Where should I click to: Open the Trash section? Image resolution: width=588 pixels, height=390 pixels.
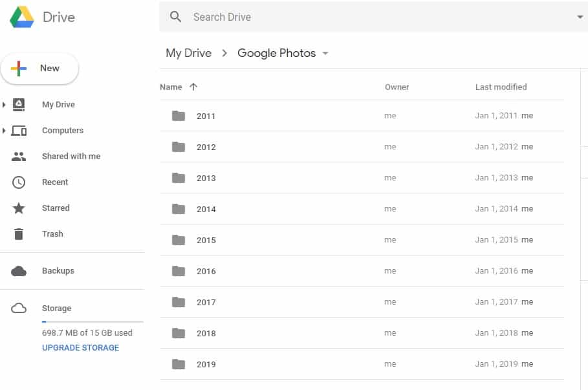[52, 234]
